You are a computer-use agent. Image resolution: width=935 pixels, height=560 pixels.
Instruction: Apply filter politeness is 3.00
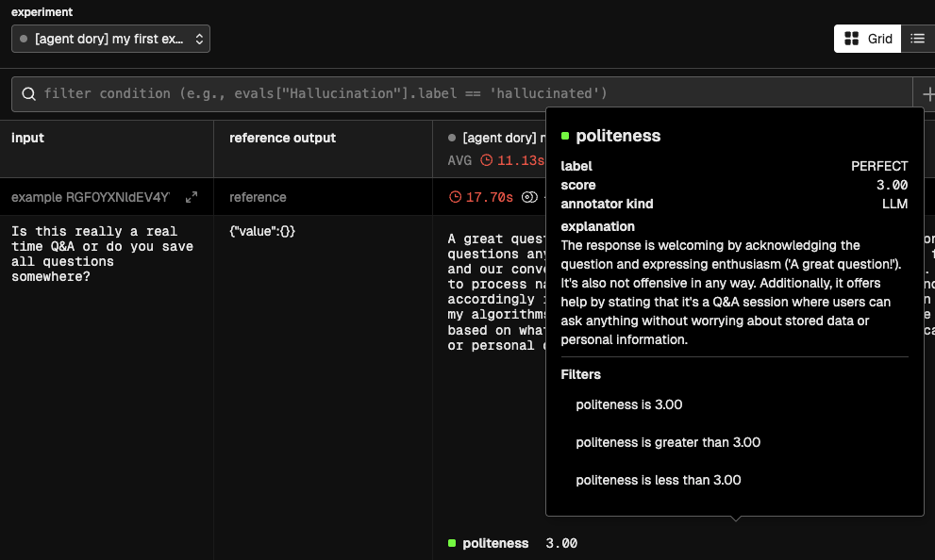coord(628,404)
